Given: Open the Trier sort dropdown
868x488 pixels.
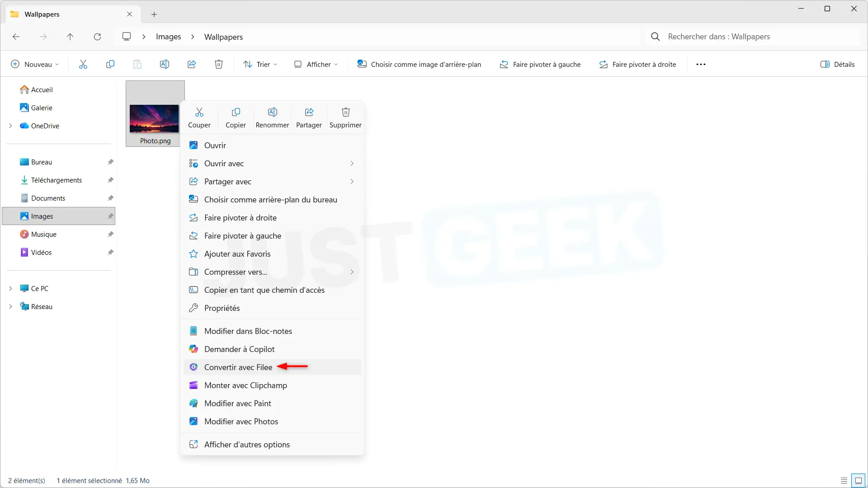Looking at the screenshot, I should point(260,64).
